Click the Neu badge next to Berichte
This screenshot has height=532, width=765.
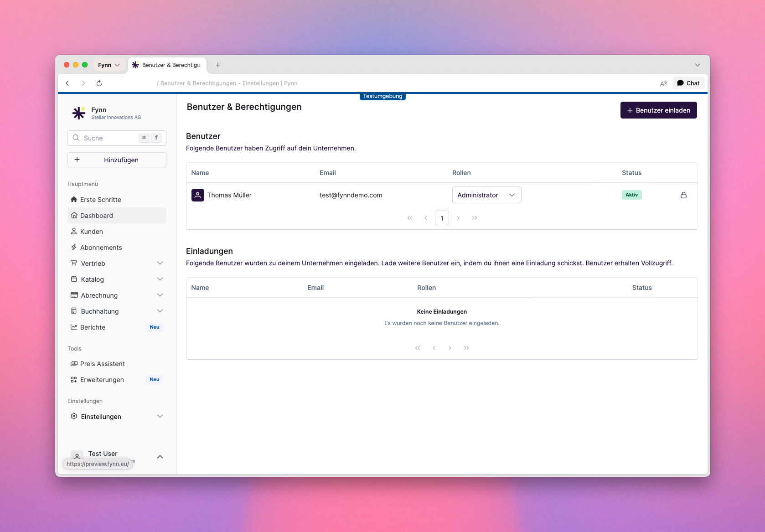click(x=155, y=327)
